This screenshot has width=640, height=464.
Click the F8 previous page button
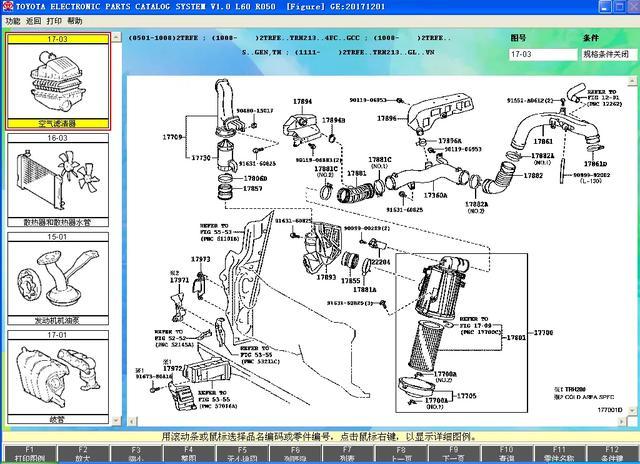401,454
